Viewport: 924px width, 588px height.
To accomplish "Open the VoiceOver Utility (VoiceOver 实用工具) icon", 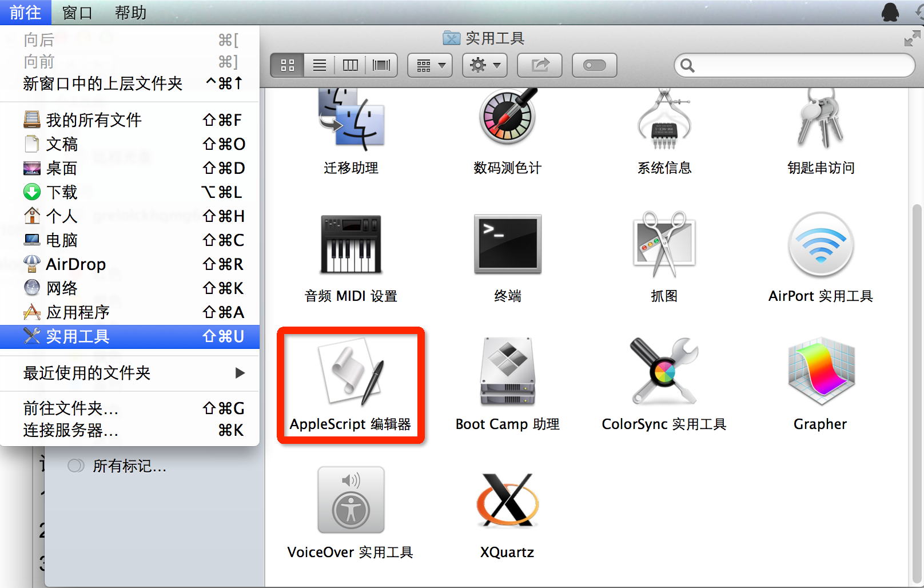I will pyautogui.click(x=351, y=500).
